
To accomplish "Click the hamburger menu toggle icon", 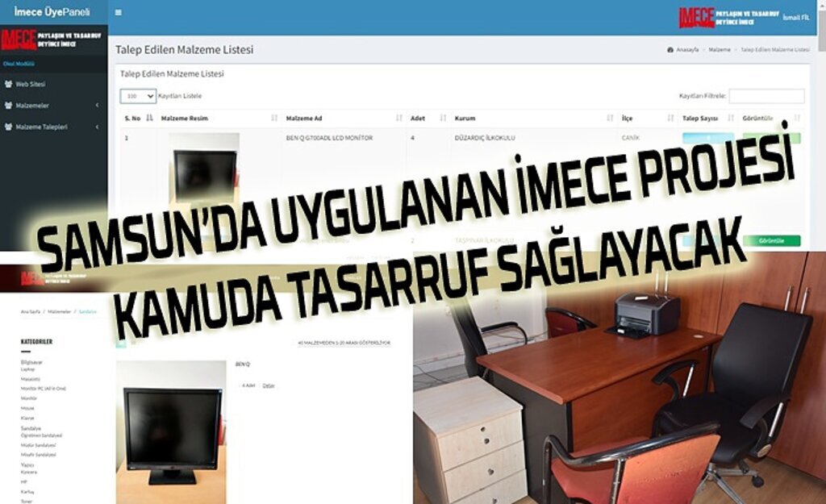I will point(119,13).
